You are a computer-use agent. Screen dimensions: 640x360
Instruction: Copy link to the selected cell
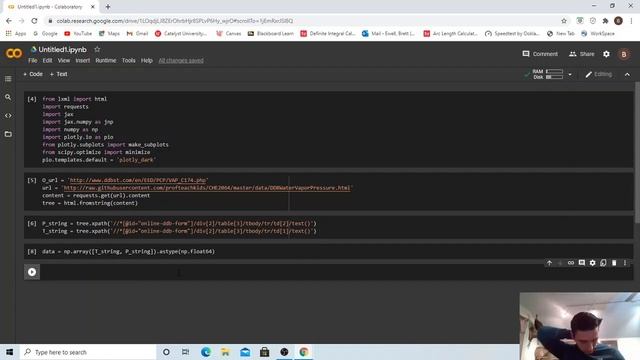pos(571,263)
